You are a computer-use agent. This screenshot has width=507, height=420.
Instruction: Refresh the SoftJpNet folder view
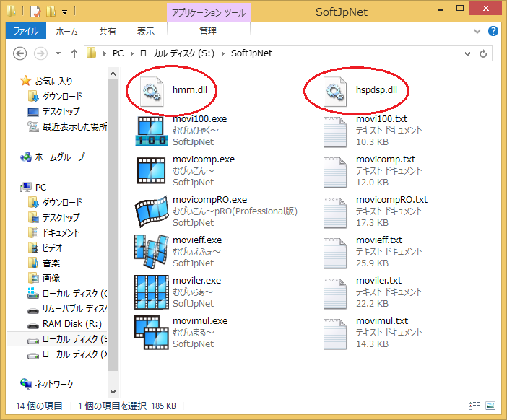click(483, 53)
